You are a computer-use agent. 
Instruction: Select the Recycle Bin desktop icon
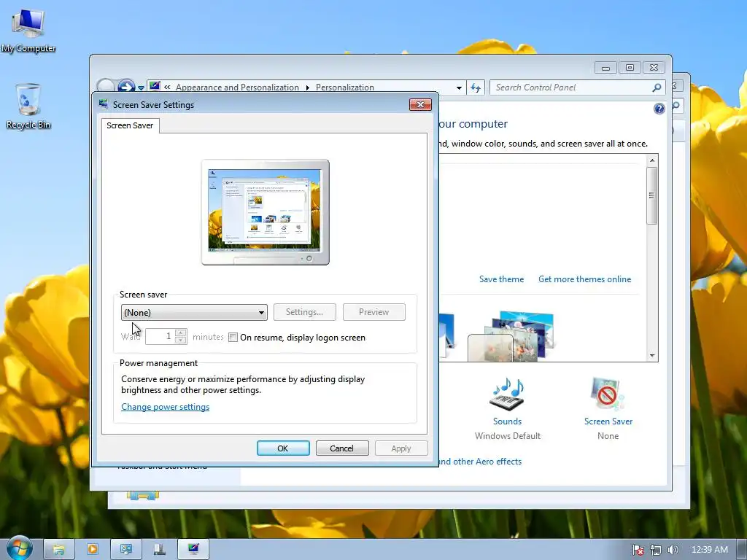pos(28,106)
